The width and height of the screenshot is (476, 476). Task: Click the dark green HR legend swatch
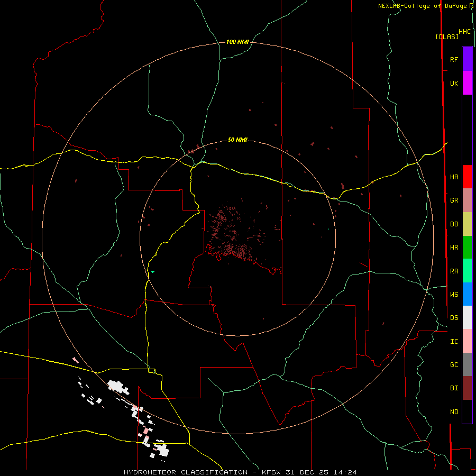(x=467, y=248)
